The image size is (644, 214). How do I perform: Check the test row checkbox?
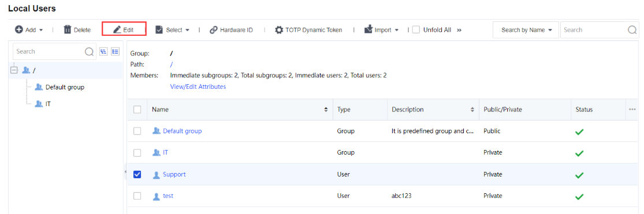click(x=137, y=196)
